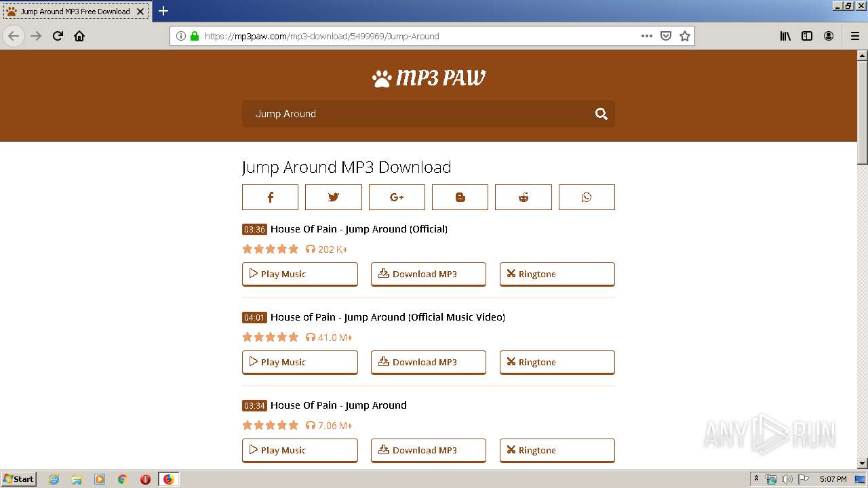Image resolution: width=868 pixels, height=488 pixels.
Task: Download MP3 for 03:34 Jump Around
Action: [x=429, y=450]
